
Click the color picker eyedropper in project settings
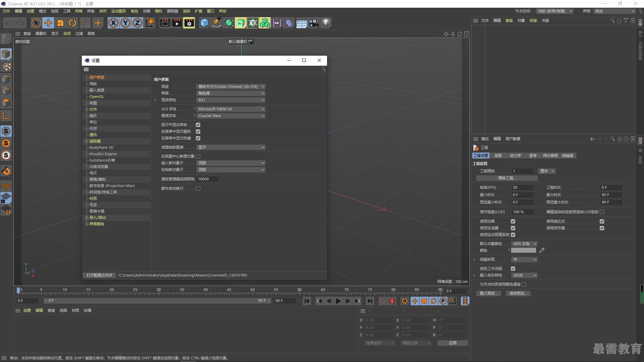pyautogui.click(x=542, y=250)
